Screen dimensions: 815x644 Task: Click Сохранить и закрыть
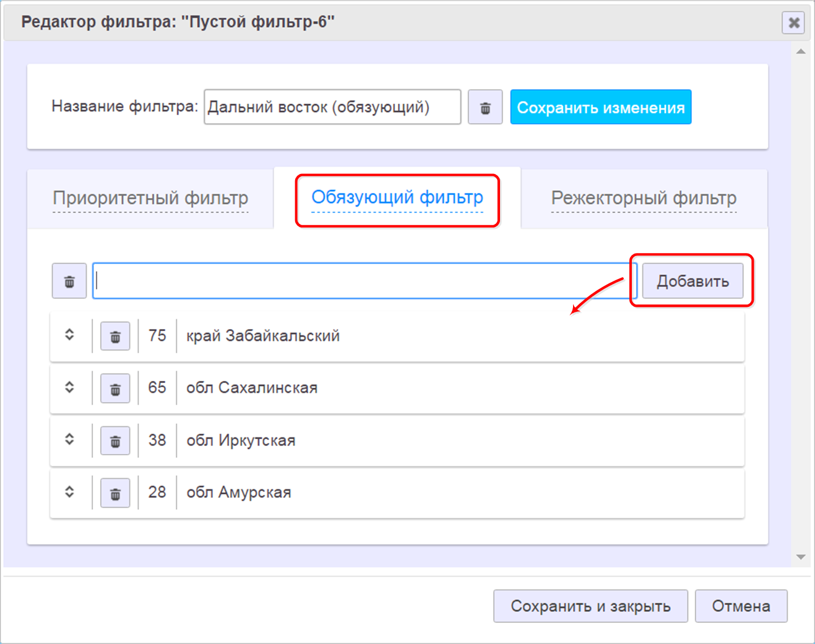tap(590, 606)
